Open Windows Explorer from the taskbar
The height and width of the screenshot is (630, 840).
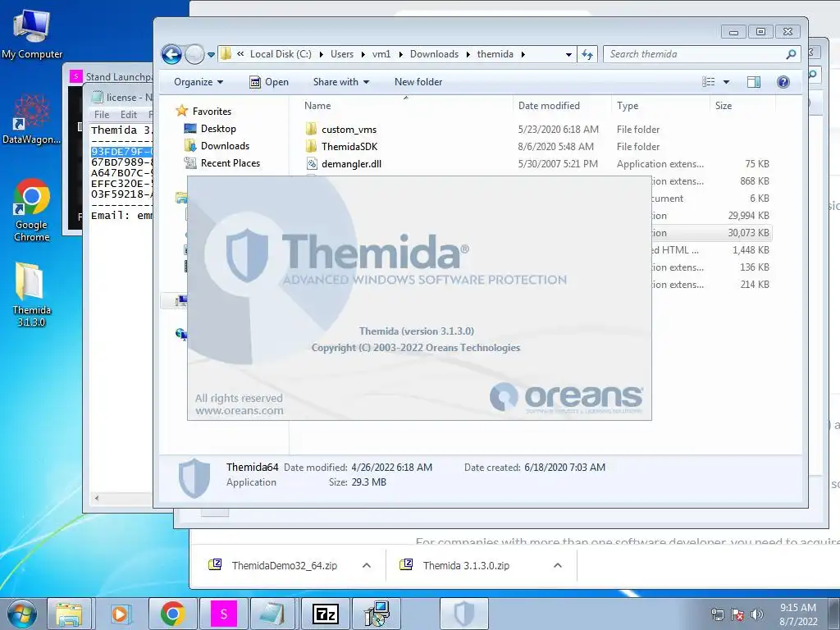point(70,614)
